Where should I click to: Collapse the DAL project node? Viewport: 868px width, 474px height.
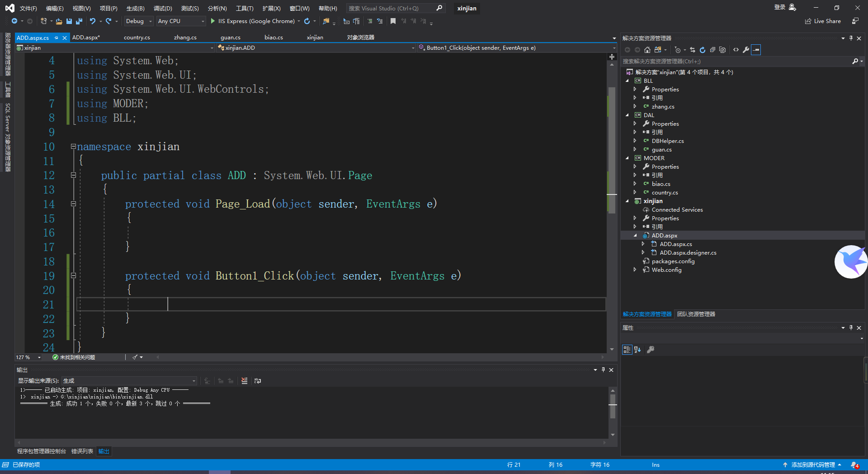tap(627, 115)
